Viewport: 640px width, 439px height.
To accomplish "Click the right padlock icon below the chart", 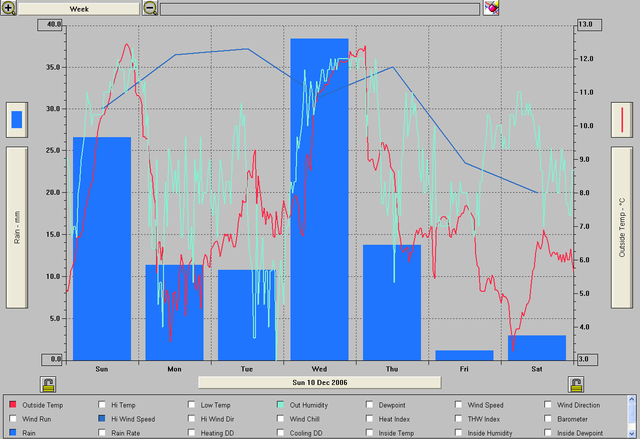I will (x=576, y=384).
